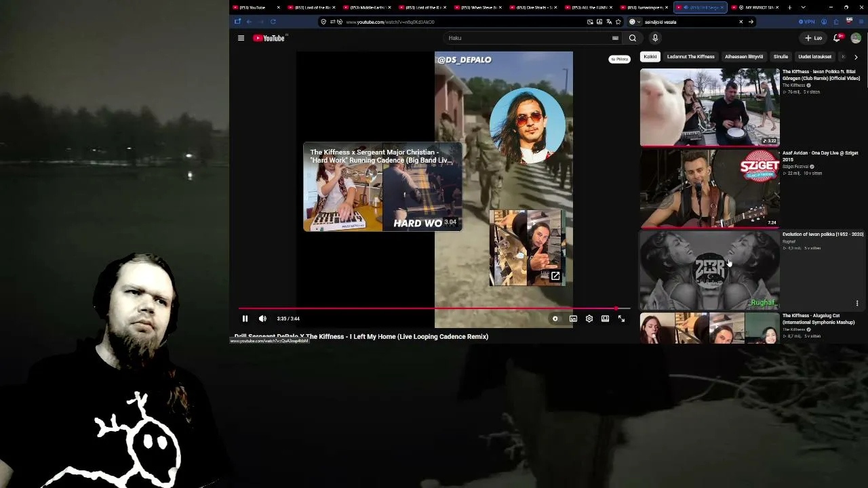The width and height of the screenshot is (868, 488).
Task: Open the YouTube guide hamburger menu
Action: click(241, 38)
